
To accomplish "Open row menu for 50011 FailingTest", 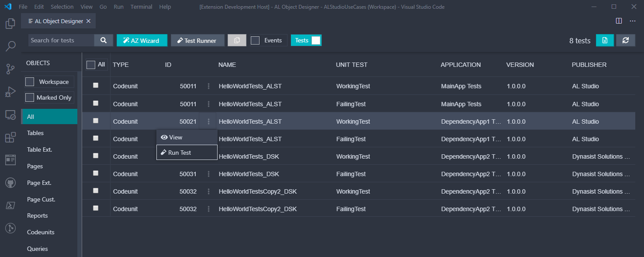I will pos(208,104).
